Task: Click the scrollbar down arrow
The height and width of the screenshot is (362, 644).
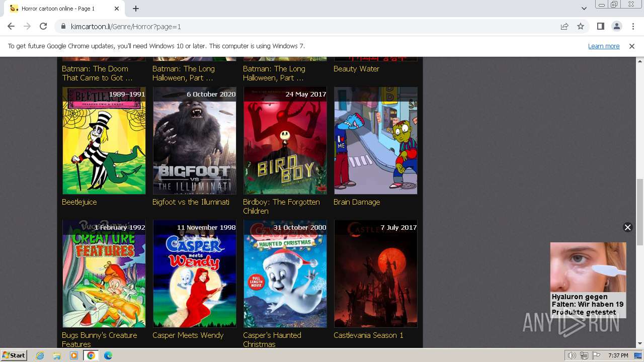Action: click(x=639, y=344)
